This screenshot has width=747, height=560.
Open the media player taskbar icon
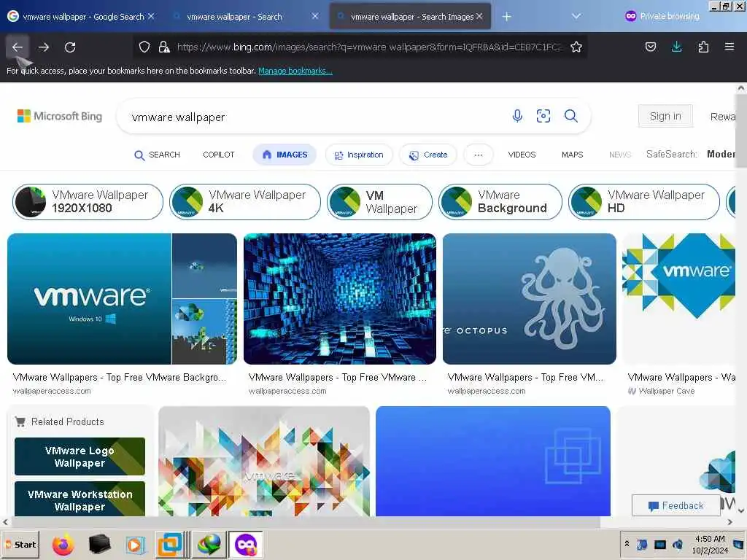click(x=135, y=545)
